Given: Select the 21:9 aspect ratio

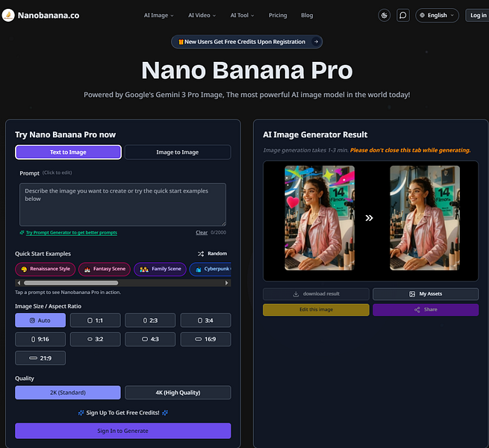Looking at the screenshot, I should 40,358.
